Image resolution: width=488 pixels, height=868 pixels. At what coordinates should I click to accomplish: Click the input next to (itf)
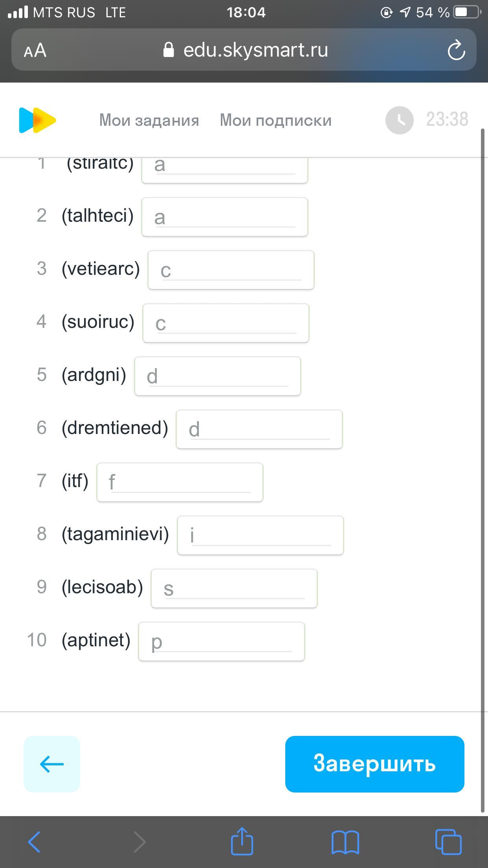(x=180, y=482)
